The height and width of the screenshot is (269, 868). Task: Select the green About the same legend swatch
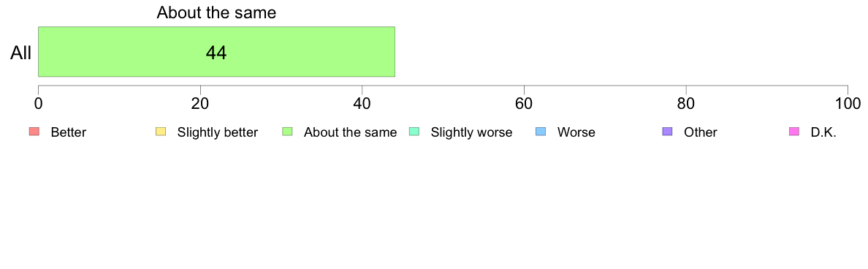[287, 132]
